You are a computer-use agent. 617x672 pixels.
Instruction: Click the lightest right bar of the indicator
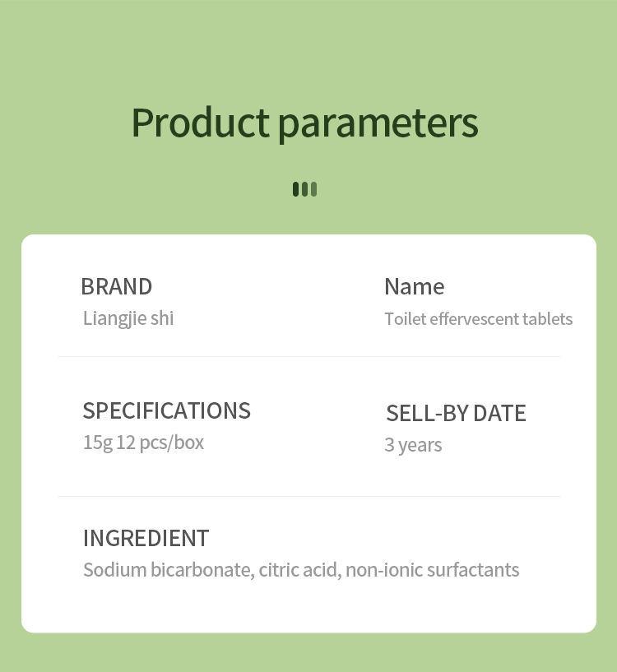(313, 189)
